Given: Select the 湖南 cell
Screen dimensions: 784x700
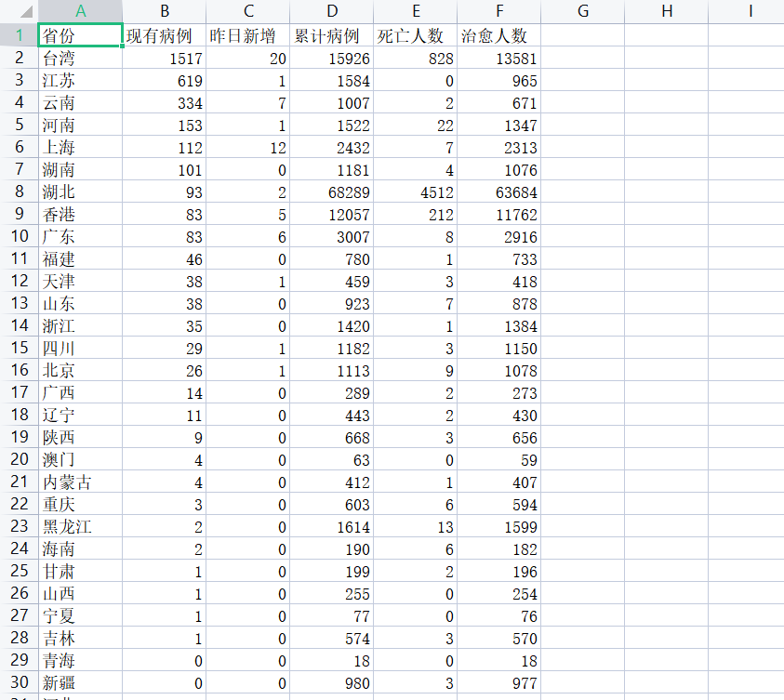Looking at the screenshot, I should tap(81, 170).
